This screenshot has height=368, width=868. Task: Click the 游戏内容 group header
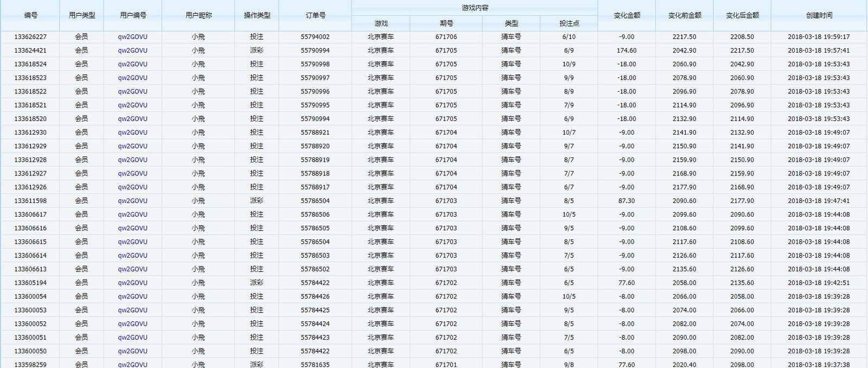tap(475, 8)
